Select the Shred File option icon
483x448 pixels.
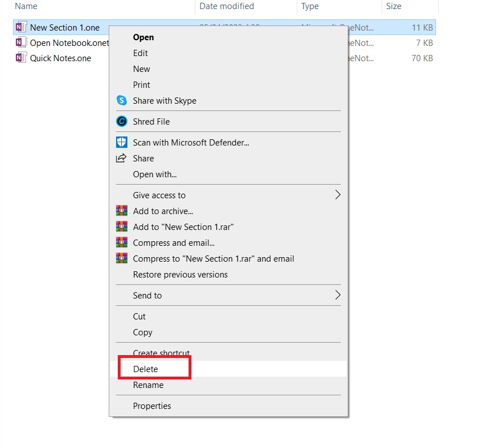pos(121,121)
